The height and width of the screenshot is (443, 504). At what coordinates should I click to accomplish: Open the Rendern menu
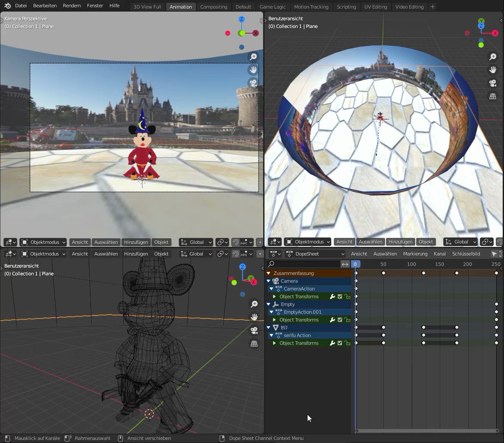point(72,6)
